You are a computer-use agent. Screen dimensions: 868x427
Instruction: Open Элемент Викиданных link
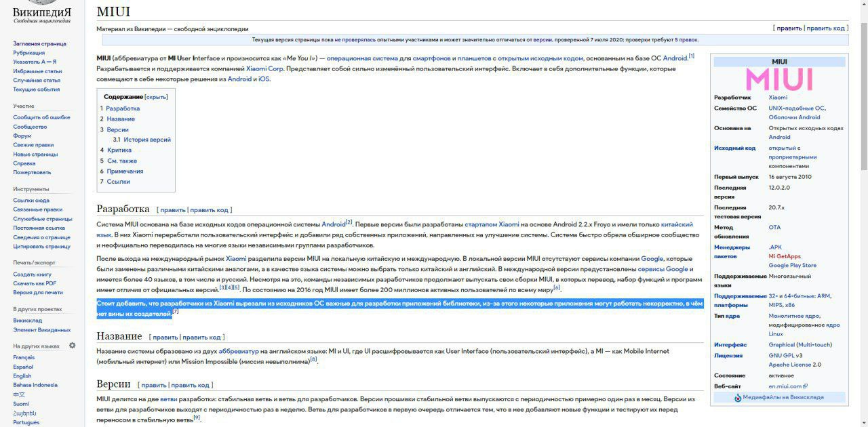41,330
